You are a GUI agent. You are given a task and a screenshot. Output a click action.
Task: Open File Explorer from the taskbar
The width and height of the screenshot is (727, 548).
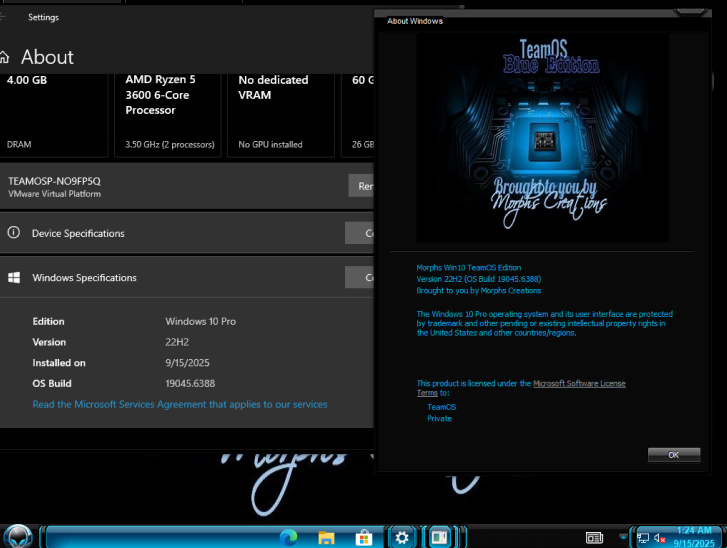pos(326,538)
